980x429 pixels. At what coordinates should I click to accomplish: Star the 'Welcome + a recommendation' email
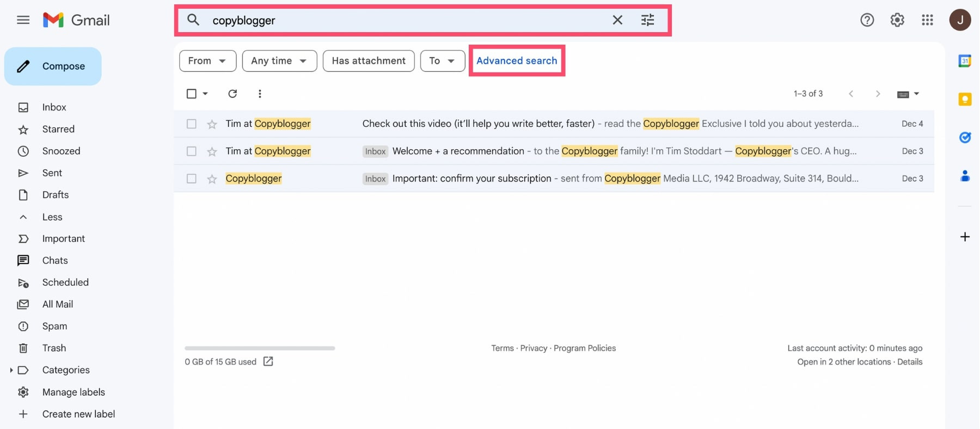pos(212,151)
